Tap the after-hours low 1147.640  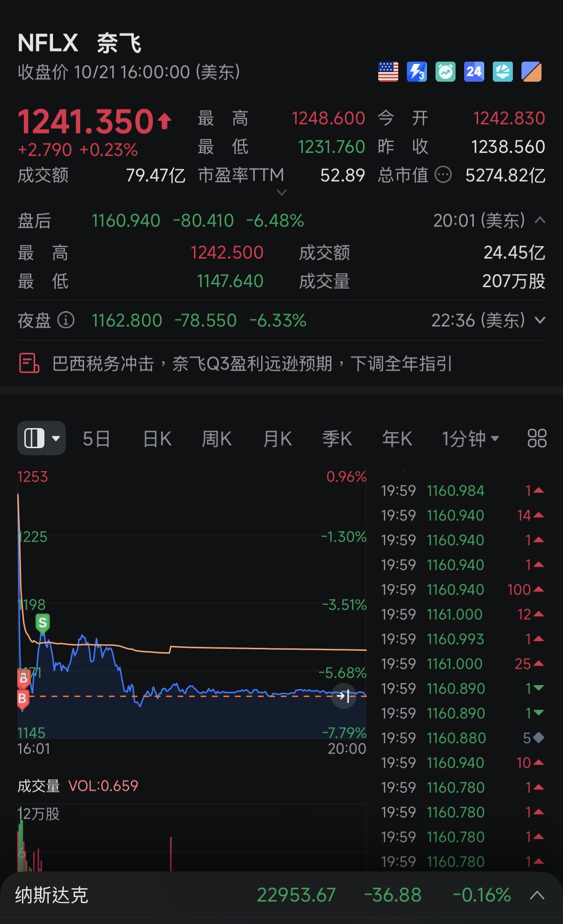(230, 281)
